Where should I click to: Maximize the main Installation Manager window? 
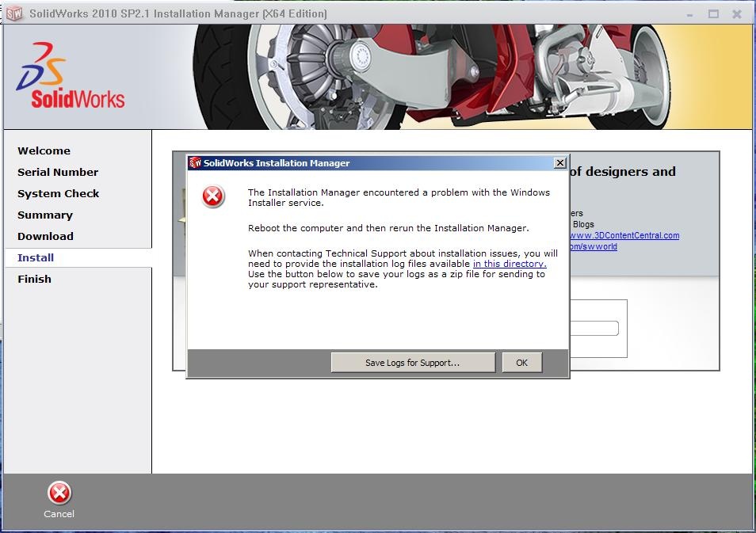tap(713, 14)
